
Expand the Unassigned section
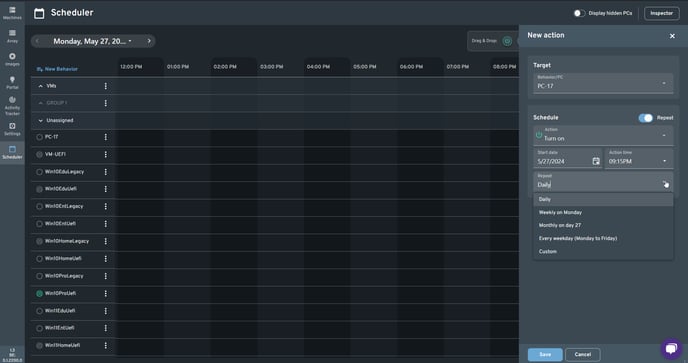click(41, 120)
